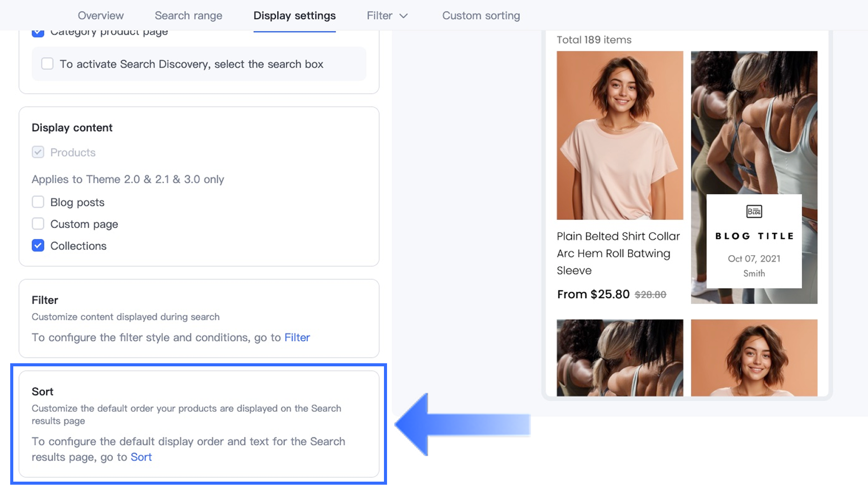The height and width of the screenshot is (500, 868).
Task: Click the price From $25.80
Action: tap(593, 294)
